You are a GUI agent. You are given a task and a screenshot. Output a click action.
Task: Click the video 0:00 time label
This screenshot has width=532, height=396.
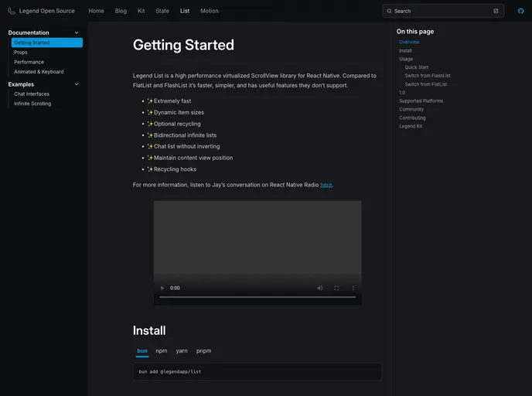point(175,288)
